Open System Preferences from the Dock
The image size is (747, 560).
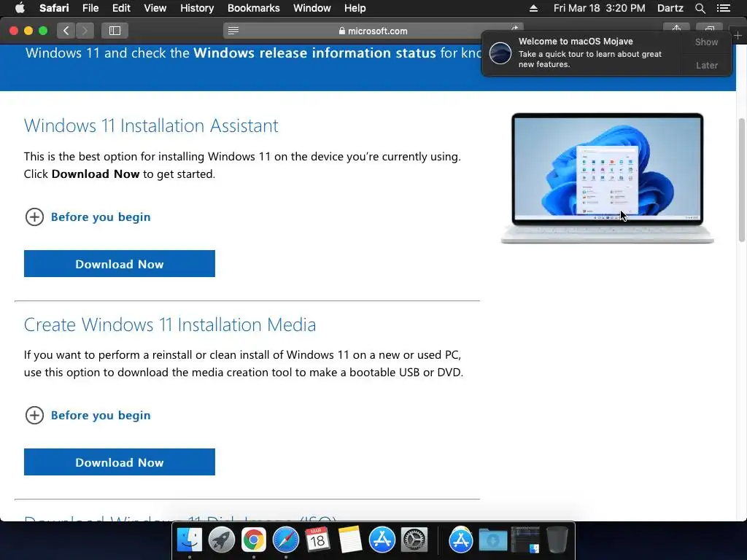414,540
